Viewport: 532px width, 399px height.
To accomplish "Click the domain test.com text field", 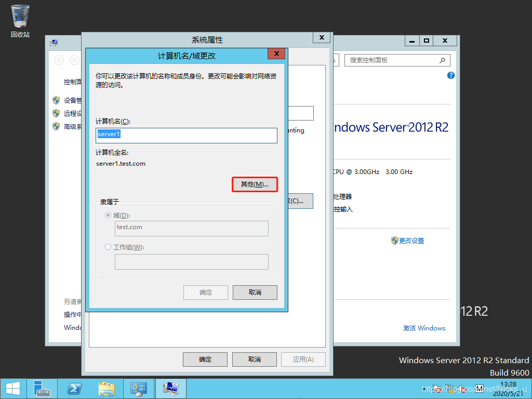I will coord(192,229).
